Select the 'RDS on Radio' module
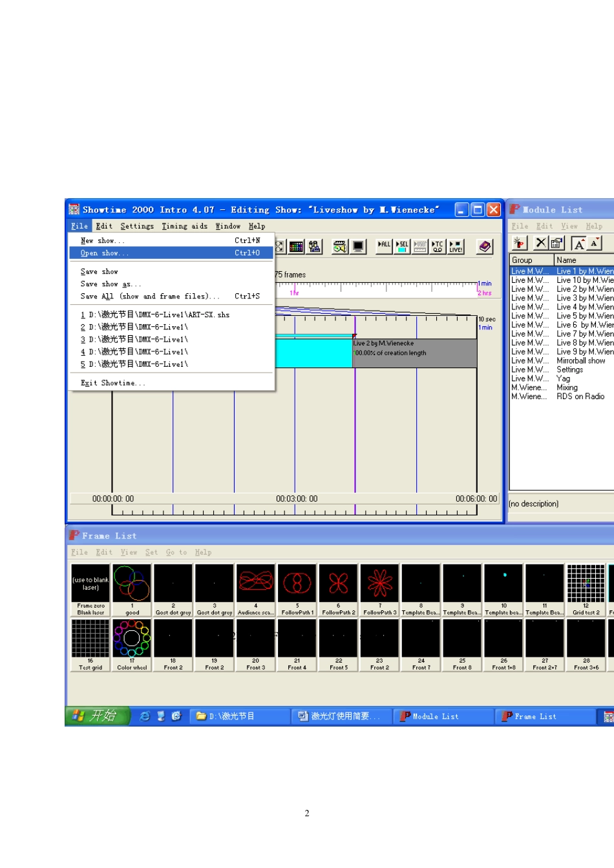Image resolution: width=614 pixels, height=868 pixels. tap(562, 397)
